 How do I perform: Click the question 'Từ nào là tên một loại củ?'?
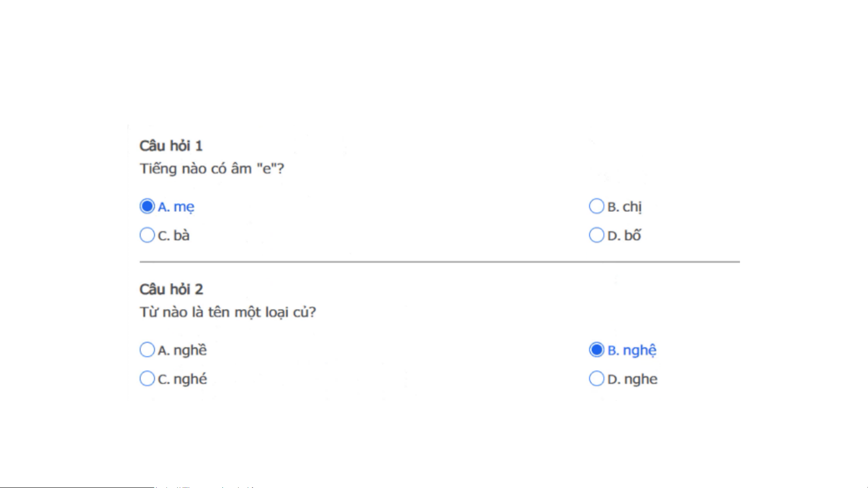point(228,312)
